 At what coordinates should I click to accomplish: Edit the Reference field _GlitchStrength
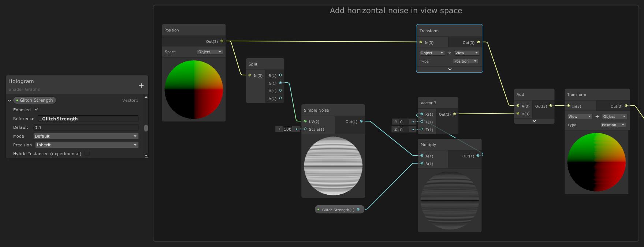[88, 119]
